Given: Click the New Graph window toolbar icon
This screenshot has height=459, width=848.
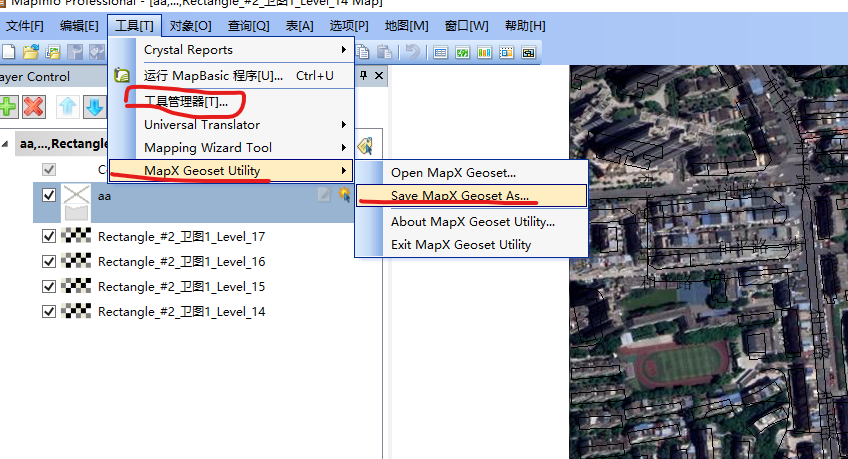Looking at the screenshot, I should pyautogui.click(x=485, y=52).
